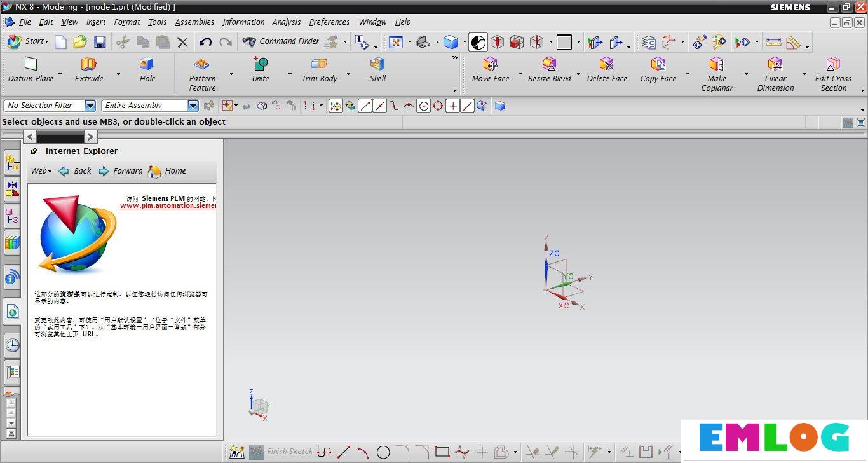Viewport: 868px width, 463px height.
Task: Click the Finish Sketch button
Action: pos(281,452)
